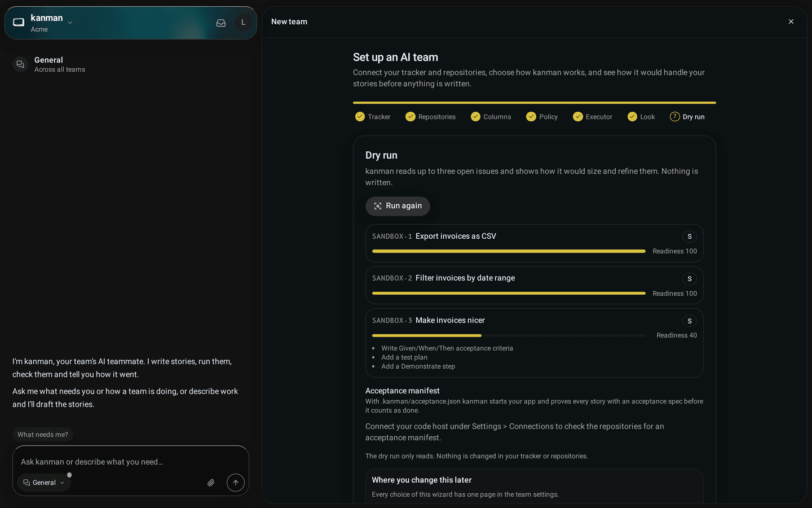The height and width of the screenshot is (508, 812).
Task: Expand the kanman workspace switcher chevron
Action: [x=70, y=23]
